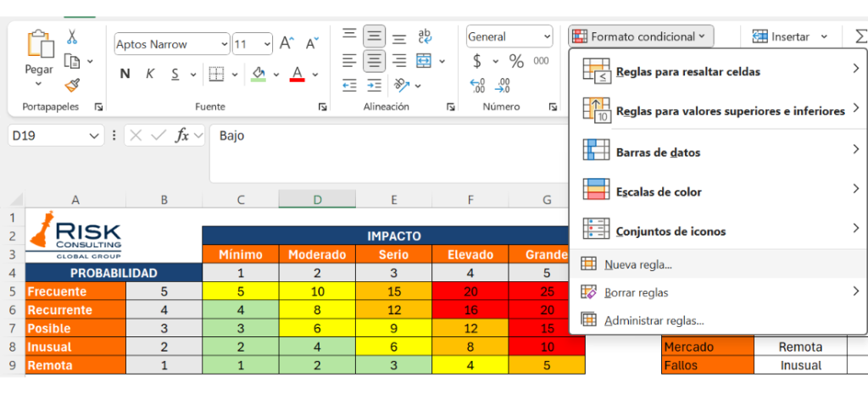The image size is (868, 394).
Task: Click the borders grid icon
Action: (216, 75)
